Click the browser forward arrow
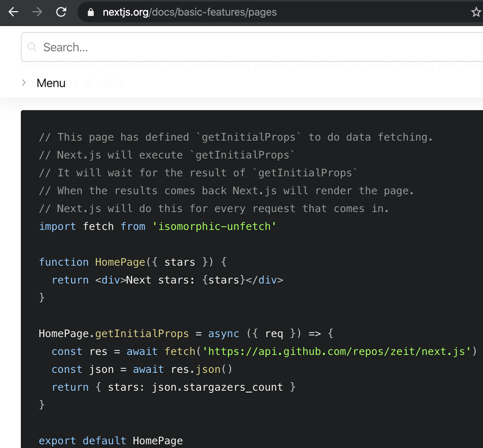This screenshot has height=448, width=483. [x=37, y=12]
